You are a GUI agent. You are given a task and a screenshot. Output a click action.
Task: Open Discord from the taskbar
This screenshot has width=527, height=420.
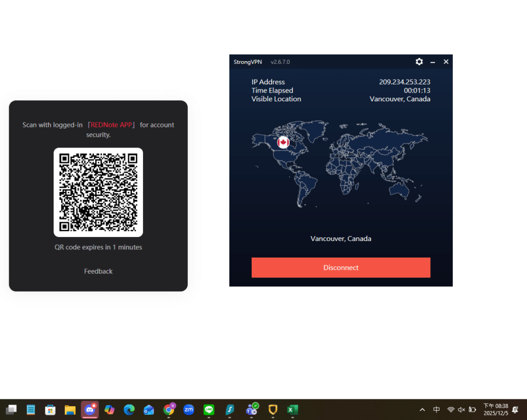click(x=90, y=410)
